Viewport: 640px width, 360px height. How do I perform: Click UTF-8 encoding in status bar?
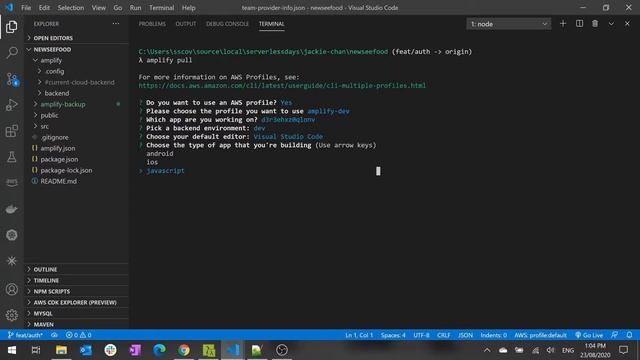pyautogui.click(x=421, y=335)
